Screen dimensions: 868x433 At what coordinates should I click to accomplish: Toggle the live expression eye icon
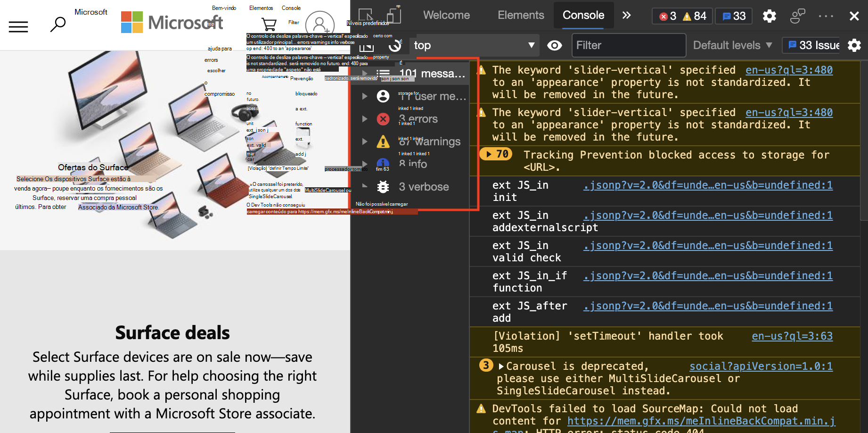point(555,45)
